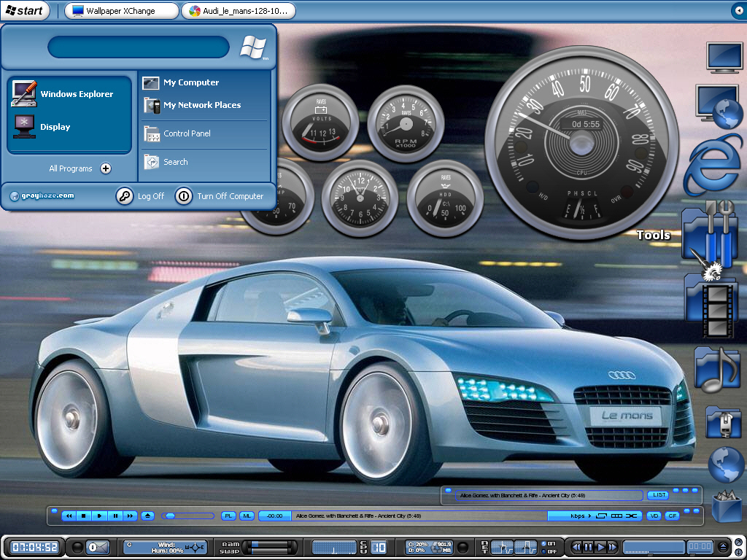Click the Log Off button
The image size is (747, 560).
point(140,195)
